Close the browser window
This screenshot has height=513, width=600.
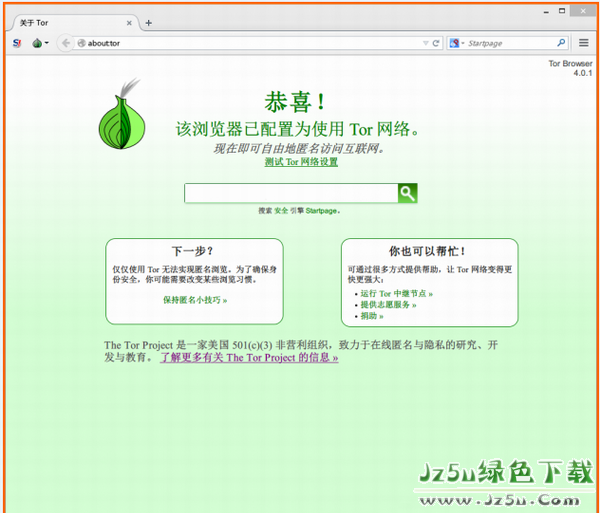coord(583,11)
